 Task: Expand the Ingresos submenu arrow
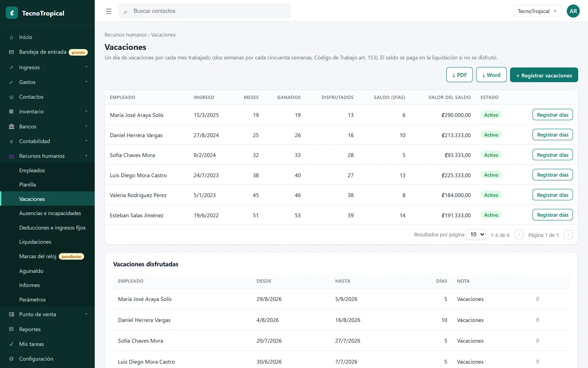click(x=86, y=67)
